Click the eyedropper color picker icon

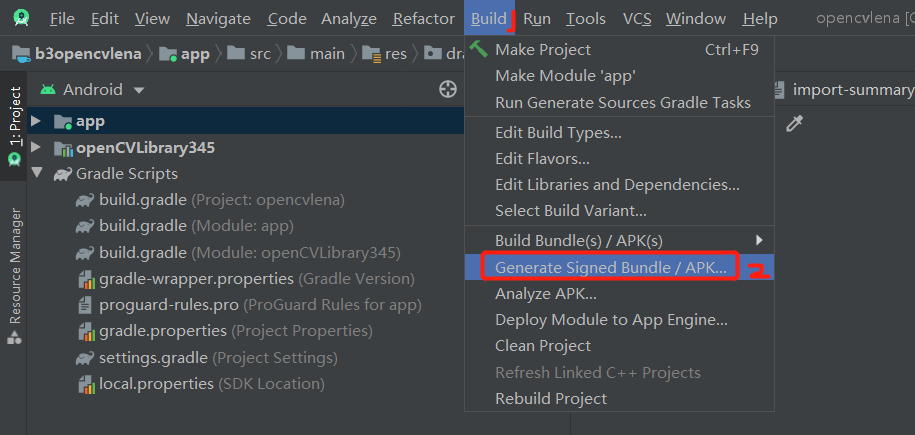click(795, 124)
